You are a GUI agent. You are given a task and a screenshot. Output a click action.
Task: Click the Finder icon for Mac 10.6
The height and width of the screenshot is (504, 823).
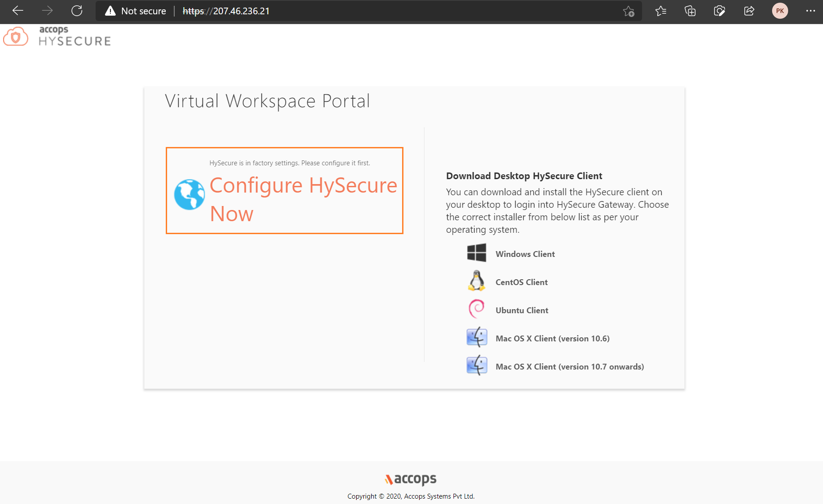click(x=477, y=337)
